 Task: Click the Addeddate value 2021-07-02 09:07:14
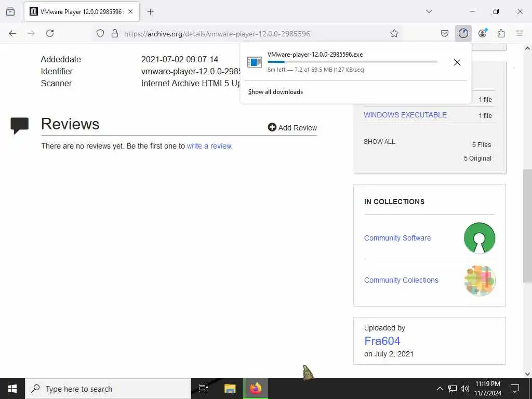coord(179,59)
